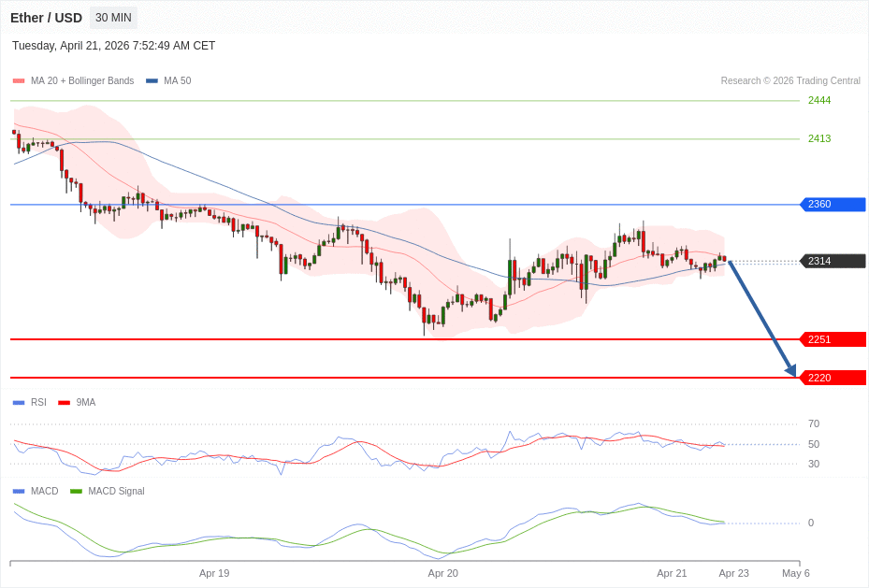The image size is (869, 588).
Task: Select the red 2251 support price tag
Action: [833, 339]
